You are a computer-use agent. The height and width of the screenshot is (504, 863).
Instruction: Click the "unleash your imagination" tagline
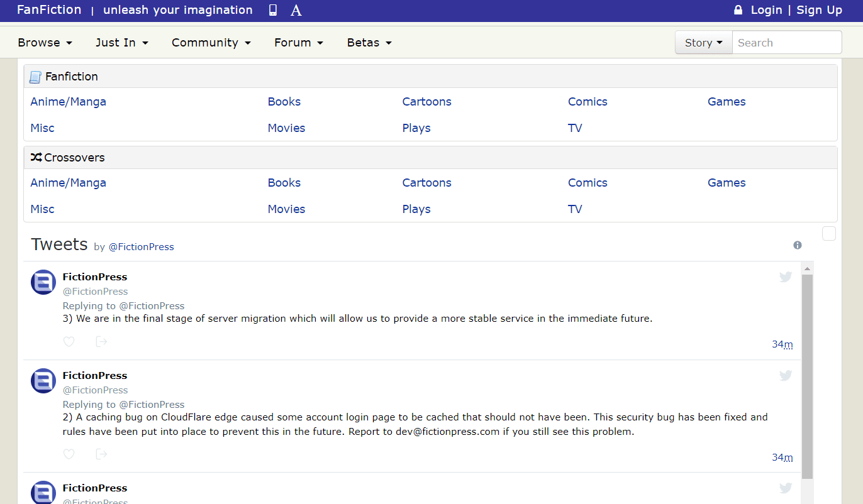178,10
